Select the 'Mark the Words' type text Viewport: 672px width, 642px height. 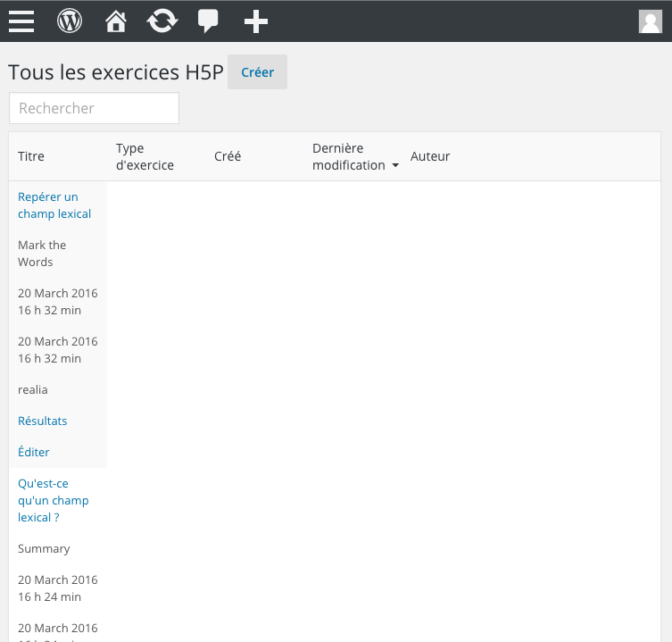coord(42,253)
